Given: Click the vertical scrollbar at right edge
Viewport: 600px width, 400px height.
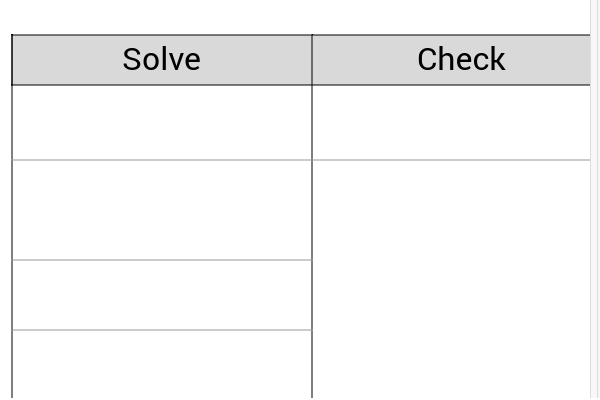Looking at the screenshot, I should [x=595, y=200].
